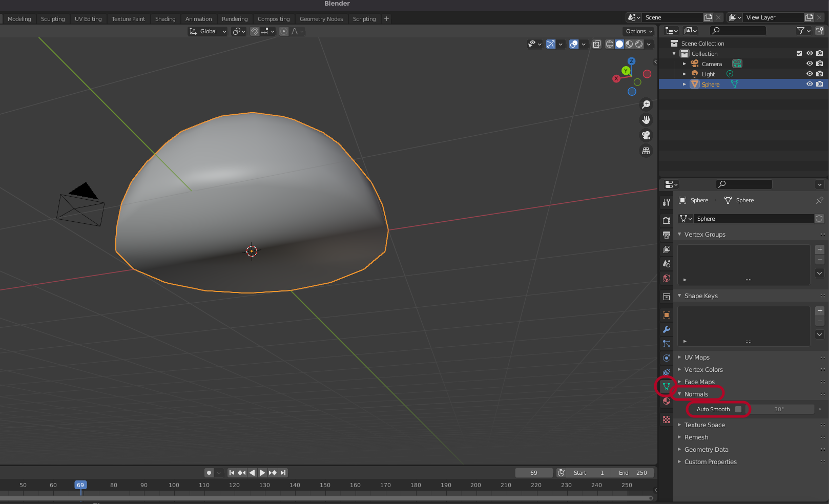Viewport: 829px width, 504px height.
Task: Add a new collection in the outliner
Action: pyautogui.click(x=819, y=31)
